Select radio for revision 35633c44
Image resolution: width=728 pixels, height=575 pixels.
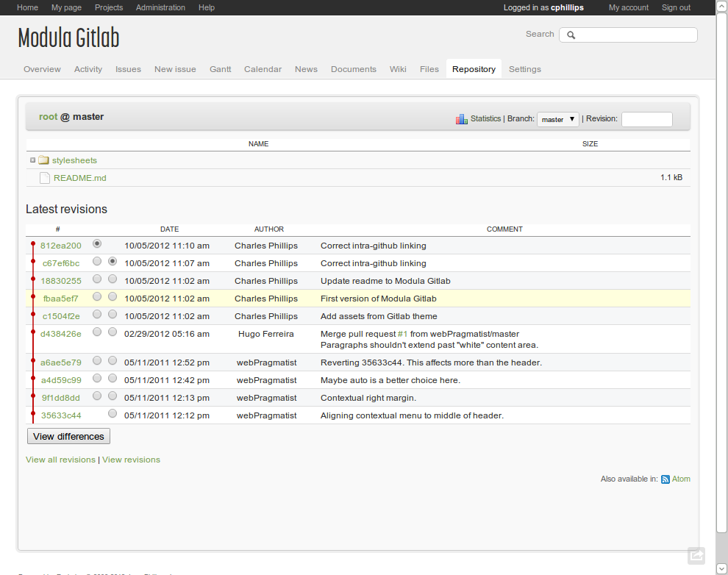click(113, 413)
